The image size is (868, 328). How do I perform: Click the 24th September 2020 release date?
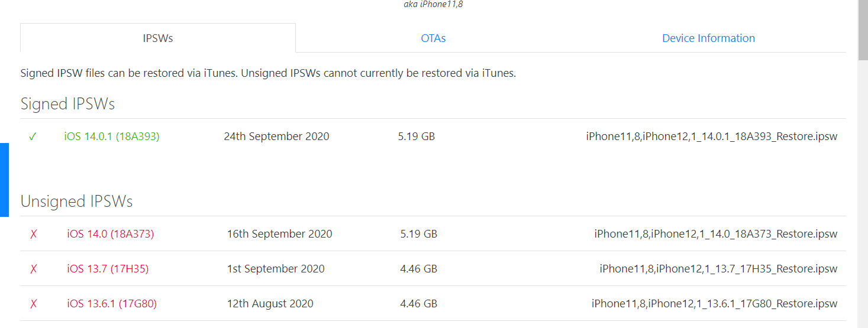pyautogui.click(x=276, y=137)
